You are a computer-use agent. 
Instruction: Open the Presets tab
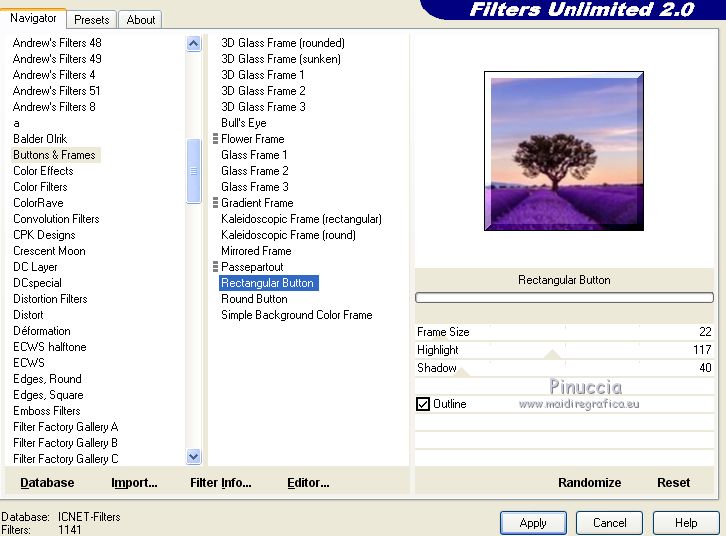92,20
